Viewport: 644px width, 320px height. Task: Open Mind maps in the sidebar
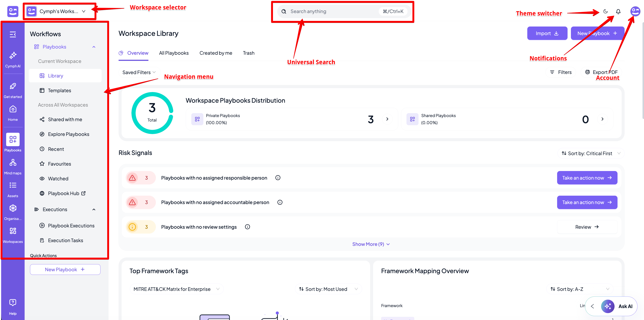click(13, 167)
